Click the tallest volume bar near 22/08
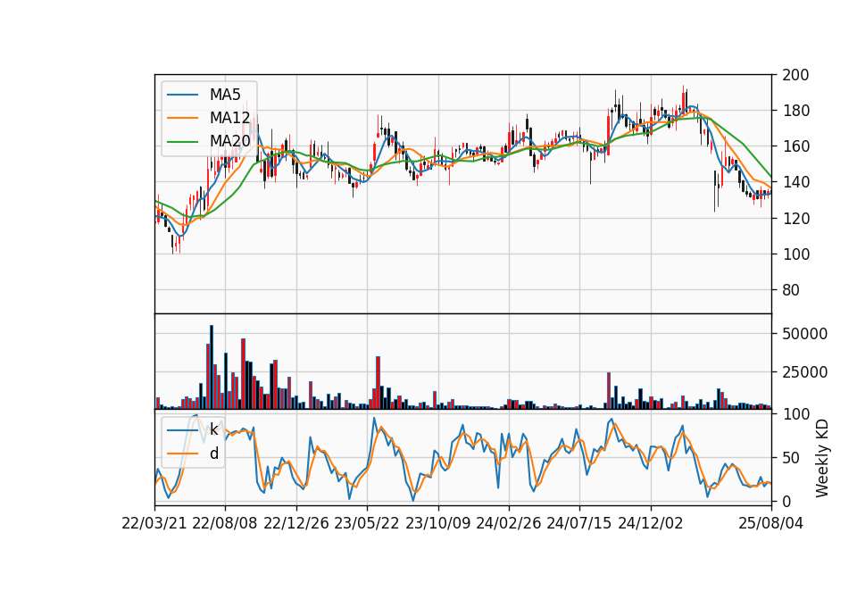Screen dimensions: 857x616 pyautogui.click(x=212, y=367)
